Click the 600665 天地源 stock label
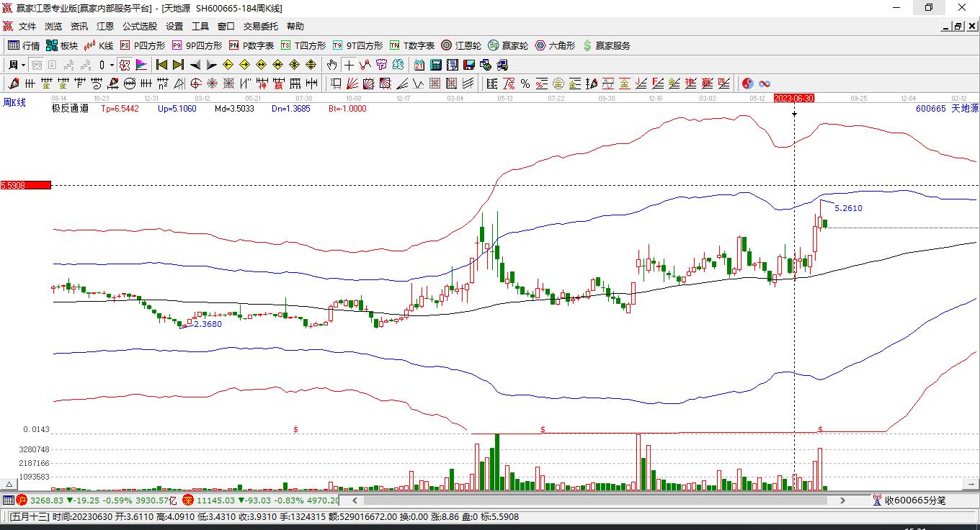Screen dimensions: 980x530 [947, 109]
